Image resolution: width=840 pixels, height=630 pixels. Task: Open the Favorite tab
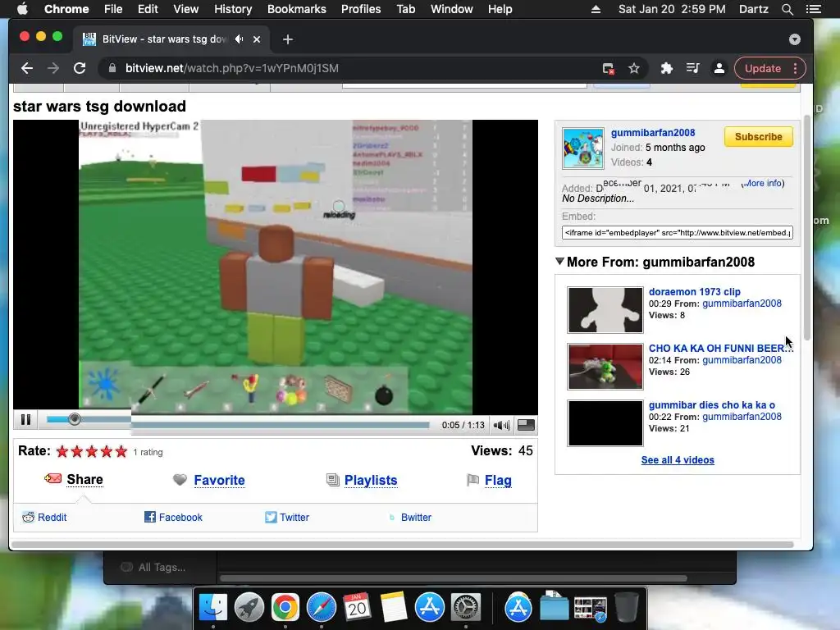[x=219, y=481]
